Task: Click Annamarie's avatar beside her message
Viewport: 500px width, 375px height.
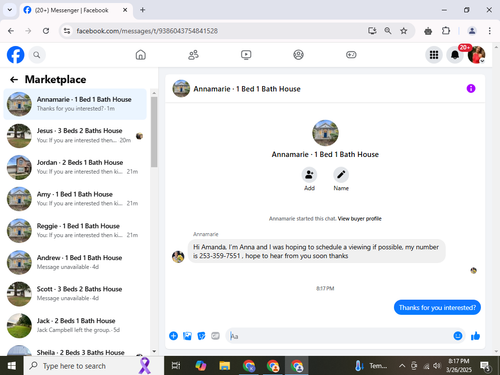Action: click(178, 257)
